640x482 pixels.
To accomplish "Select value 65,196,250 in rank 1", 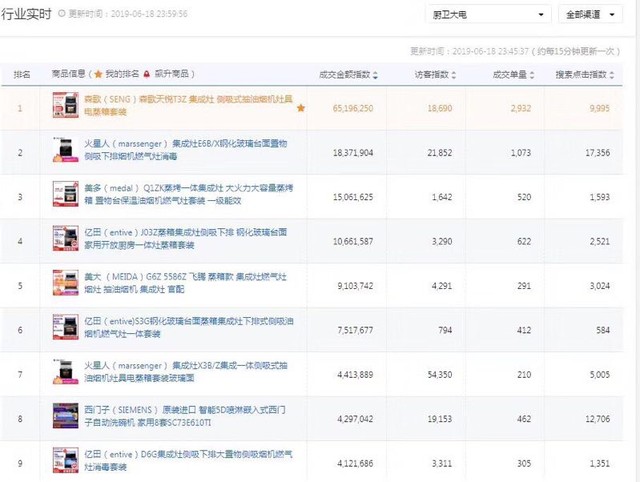I will coord(353,109).
